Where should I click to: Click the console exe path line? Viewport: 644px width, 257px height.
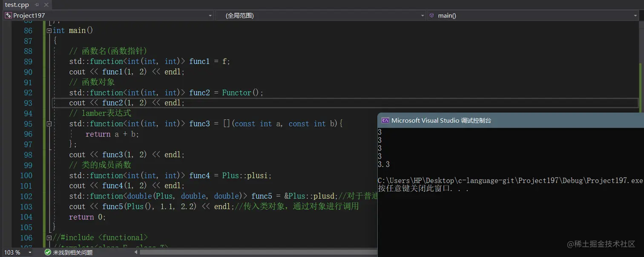(510, 181)
